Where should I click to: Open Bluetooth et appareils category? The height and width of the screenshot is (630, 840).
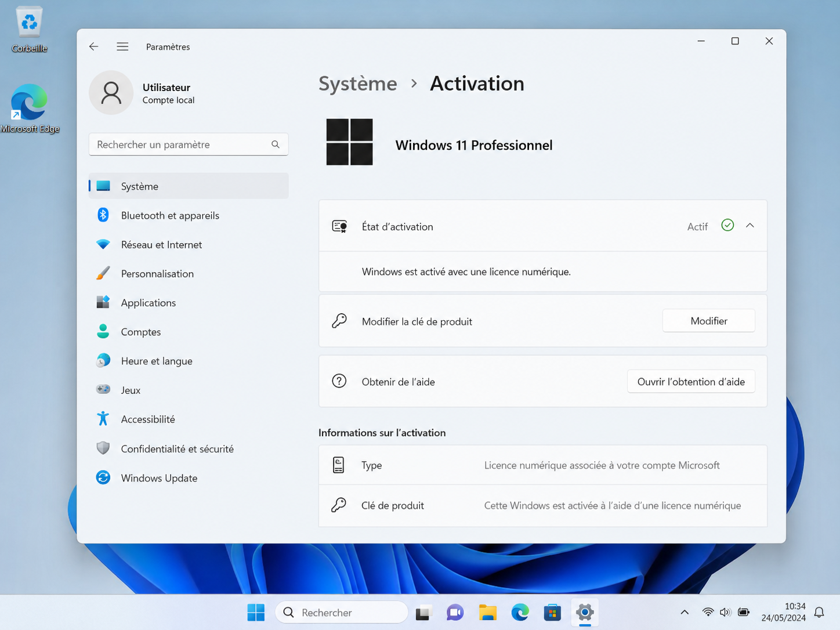click(x=189, y=215)
